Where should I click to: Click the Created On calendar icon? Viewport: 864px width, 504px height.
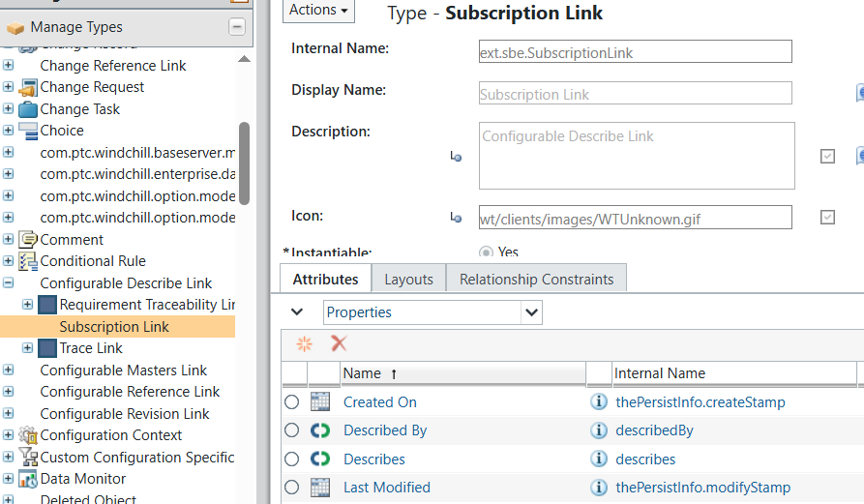click(320, 402)
